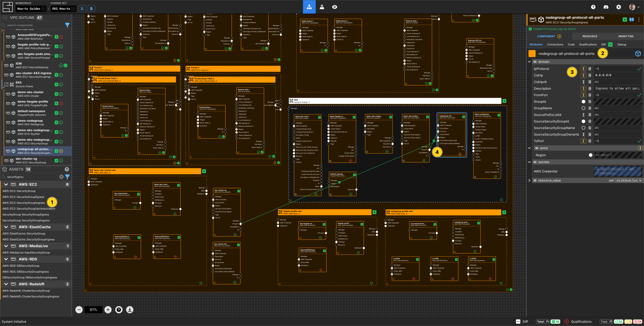Click the System Initiative logo
The width and height of the screenshot is (644, 326).
click(x=7, y=7)
